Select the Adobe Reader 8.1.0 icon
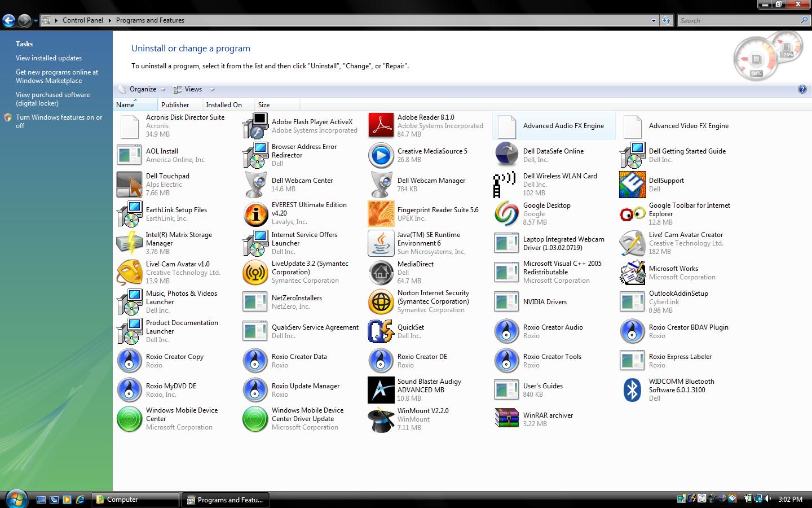 (381, 126)
